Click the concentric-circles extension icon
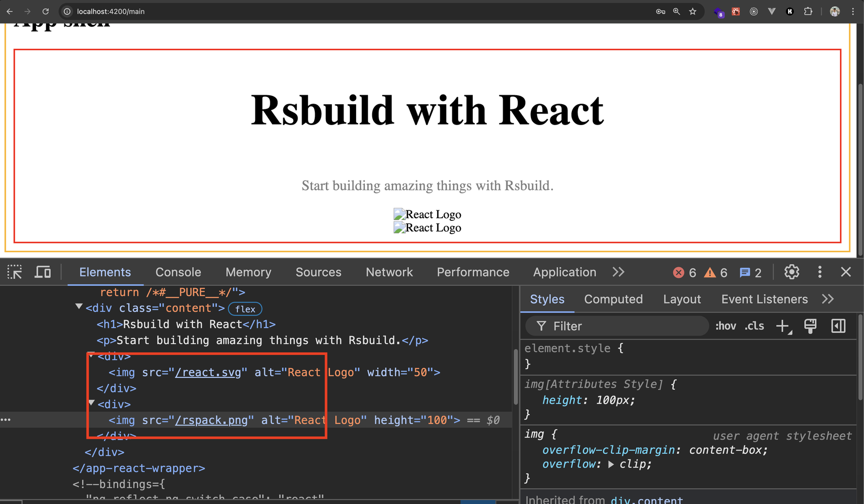This screenshot has height=504, width=864. [x=754, y=11]
